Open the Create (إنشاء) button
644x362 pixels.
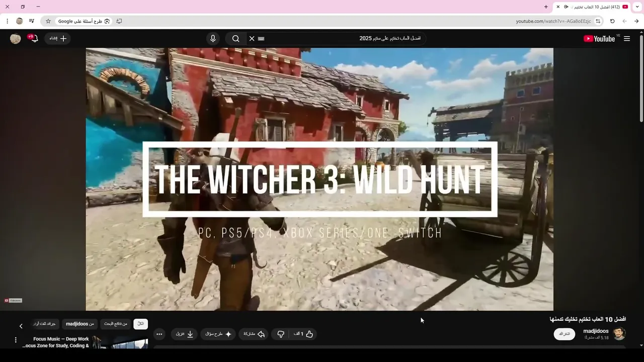coord(58,38)
